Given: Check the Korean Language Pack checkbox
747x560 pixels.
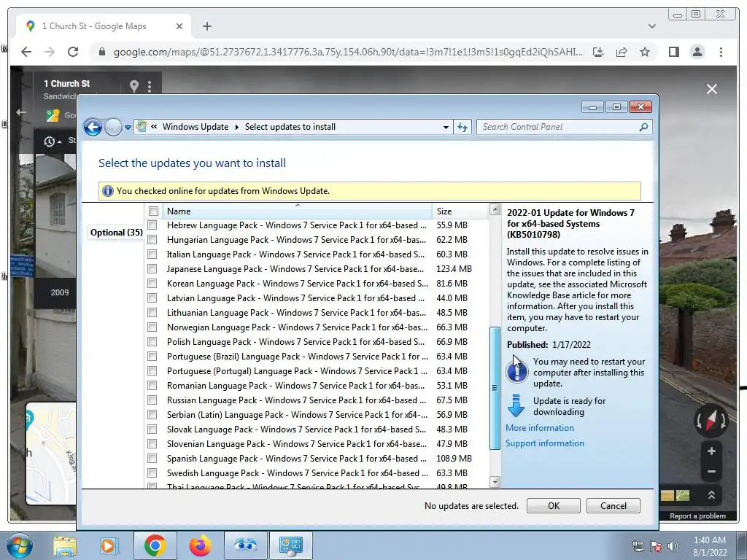Looking at the screenshot, I should point(152,284).
